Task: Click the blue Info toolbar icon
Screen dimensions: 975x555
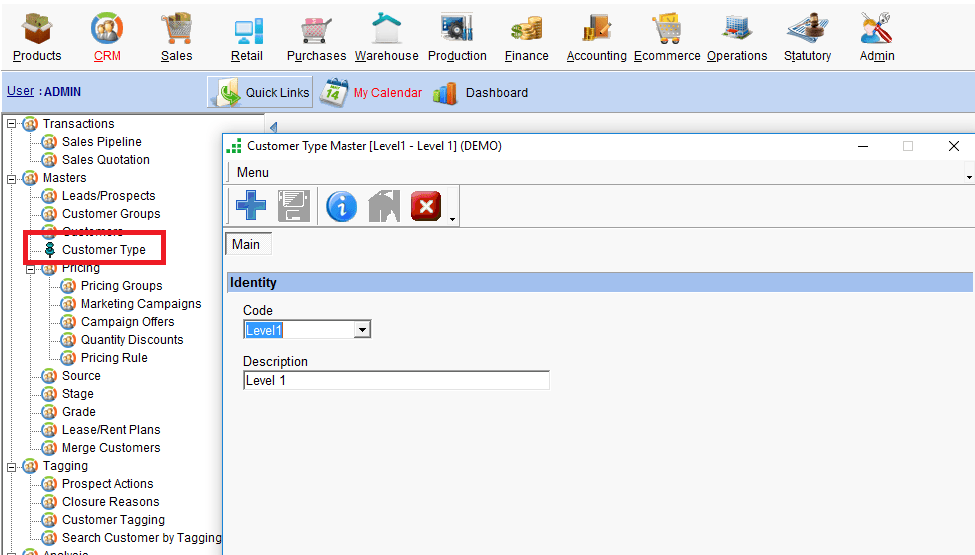Action: click(x=341, y=207)
